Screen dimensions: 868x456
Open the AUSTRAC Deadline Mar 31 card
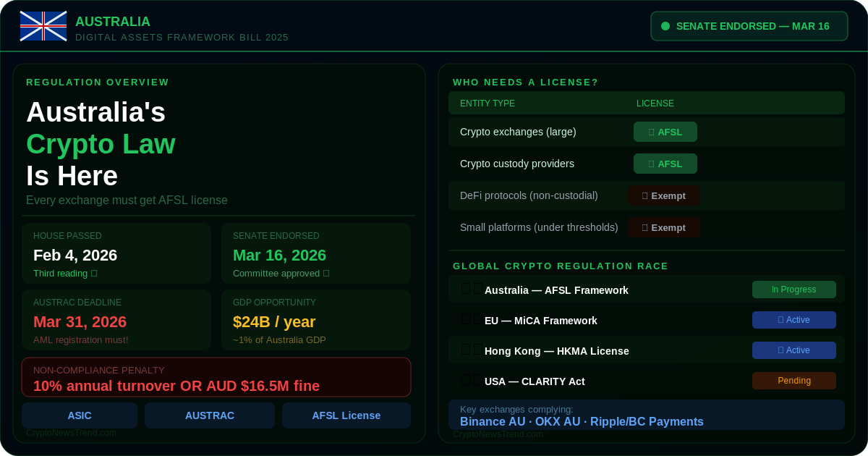(116, 320)
